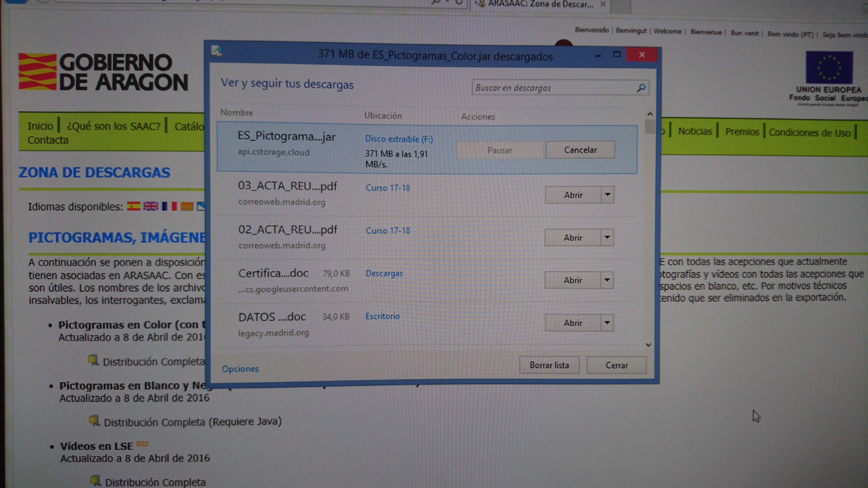Open the Escritorio location link

tap(383, 316)
